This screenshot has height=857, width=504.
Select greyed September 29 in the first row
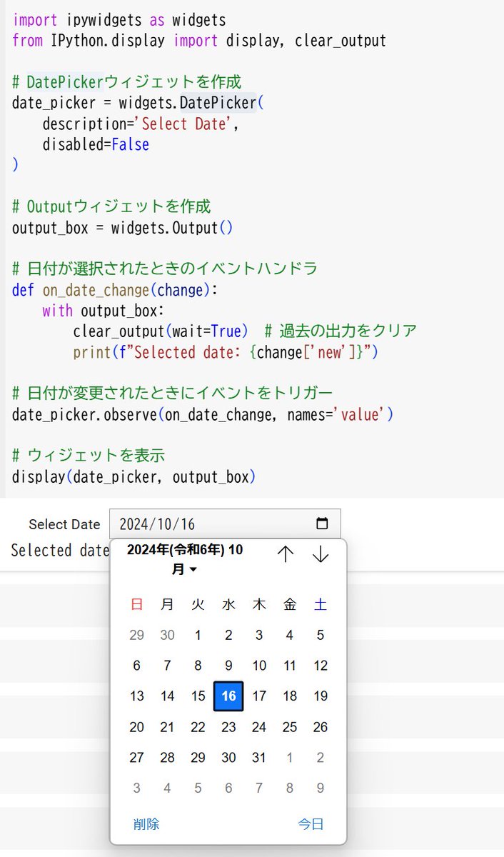click(x=136, y=635)
